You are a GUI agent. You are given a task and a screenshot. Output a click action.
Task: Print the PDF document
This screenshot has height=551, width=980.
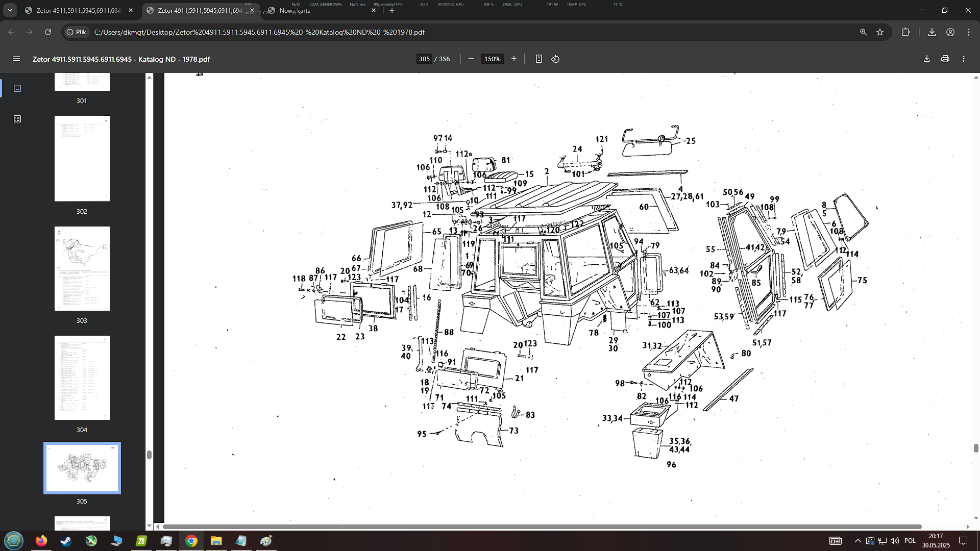click(945, 59)
